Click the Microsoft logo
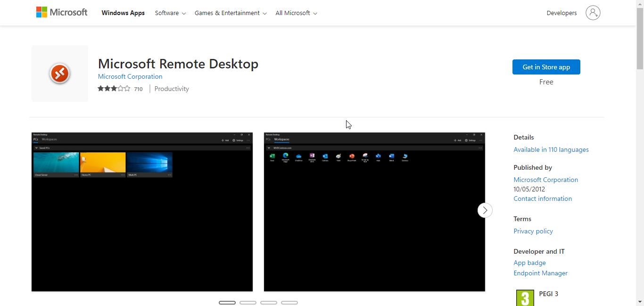Viewport: 644px width, 306px height. [x=62, y=12]
